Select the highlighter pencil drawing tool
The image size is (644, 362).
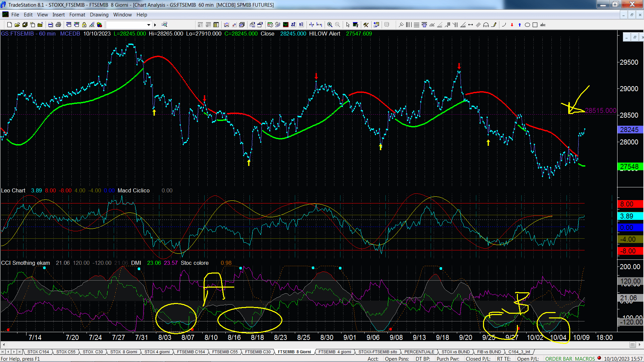point(494,25)
